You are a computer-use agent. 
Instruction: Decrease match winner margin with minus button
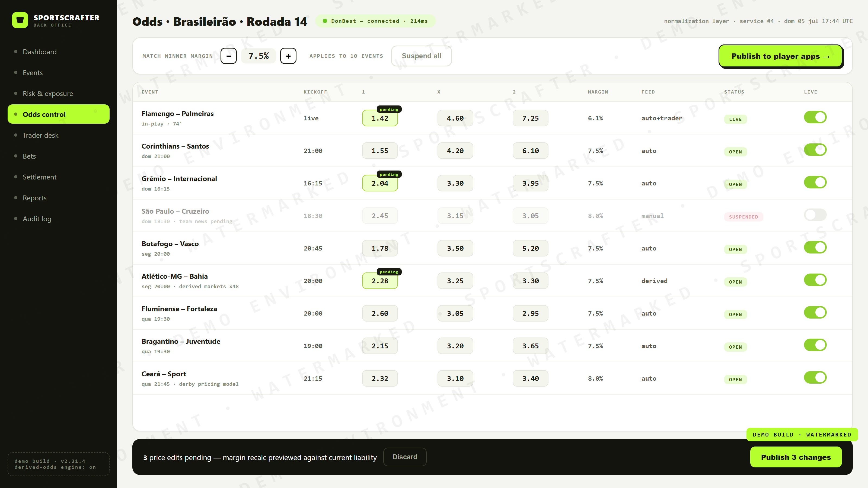[228, 56]
